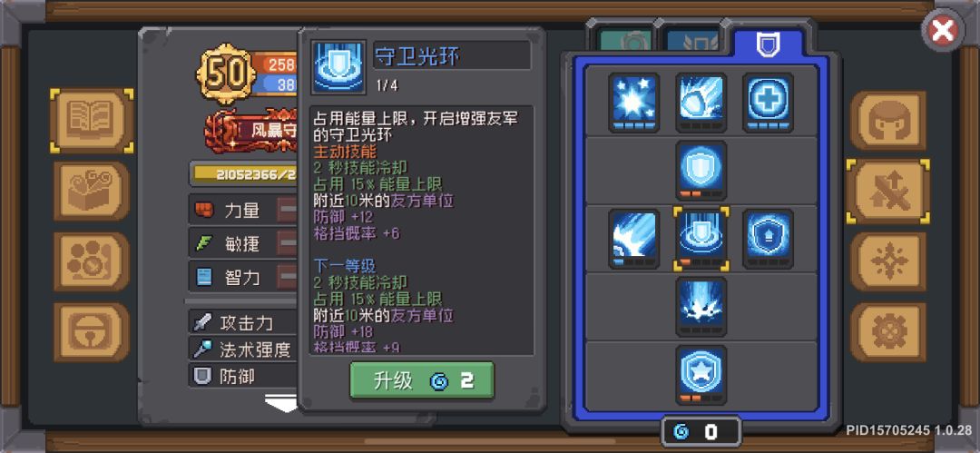
Task: Open the crossed swords skills menu
Action: tap(887, 192)
